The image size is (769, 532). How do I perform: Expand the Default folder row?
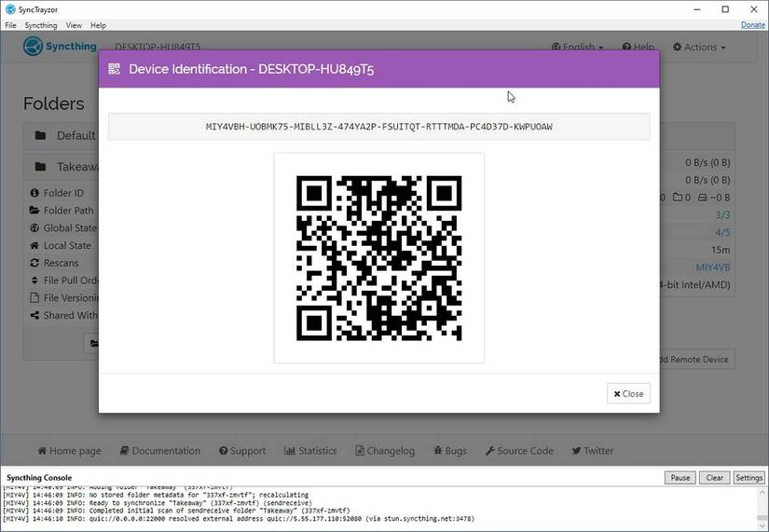tap(62, 135)
